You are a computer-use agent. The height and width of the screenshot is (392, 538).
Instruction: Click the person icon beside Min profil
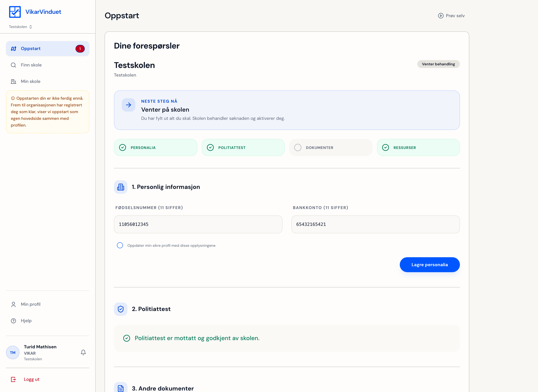coord(13,304)
